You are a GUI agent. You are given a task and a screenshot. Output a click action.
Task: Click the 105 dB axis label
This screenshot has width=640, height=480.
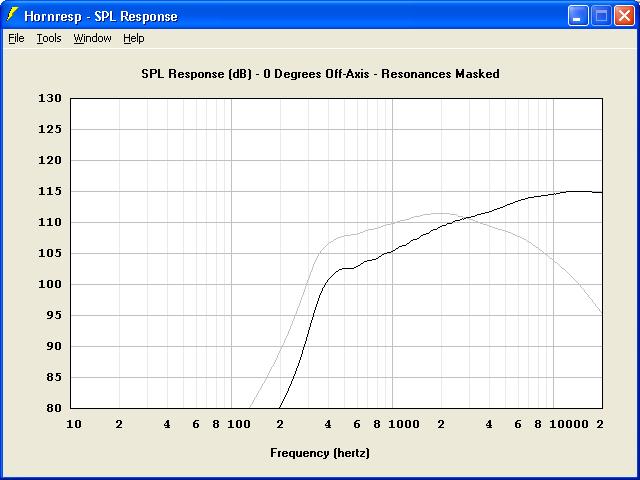pyautogui.click(x=50, y=253)
